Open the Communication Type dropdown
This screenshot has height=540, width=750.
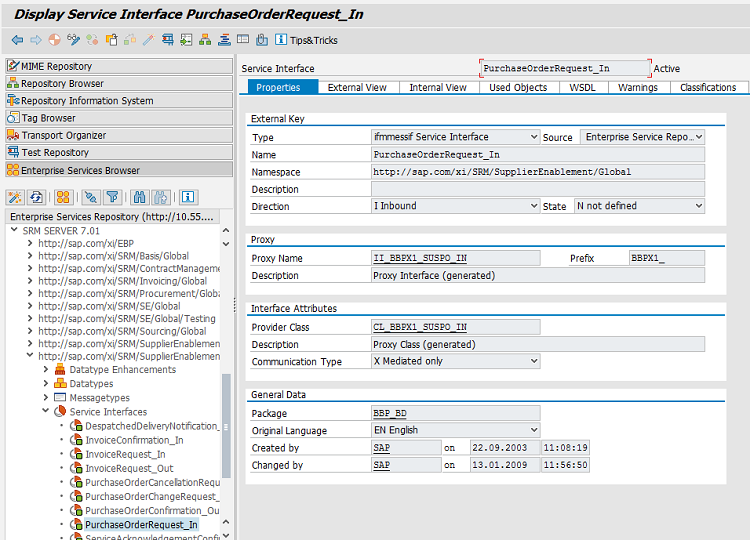tap(534, 361)
